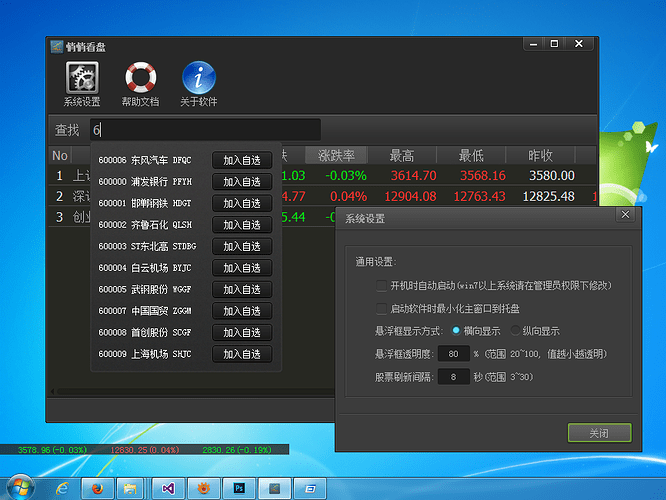Select 纵向显示 radio button

tap(516, 331)
